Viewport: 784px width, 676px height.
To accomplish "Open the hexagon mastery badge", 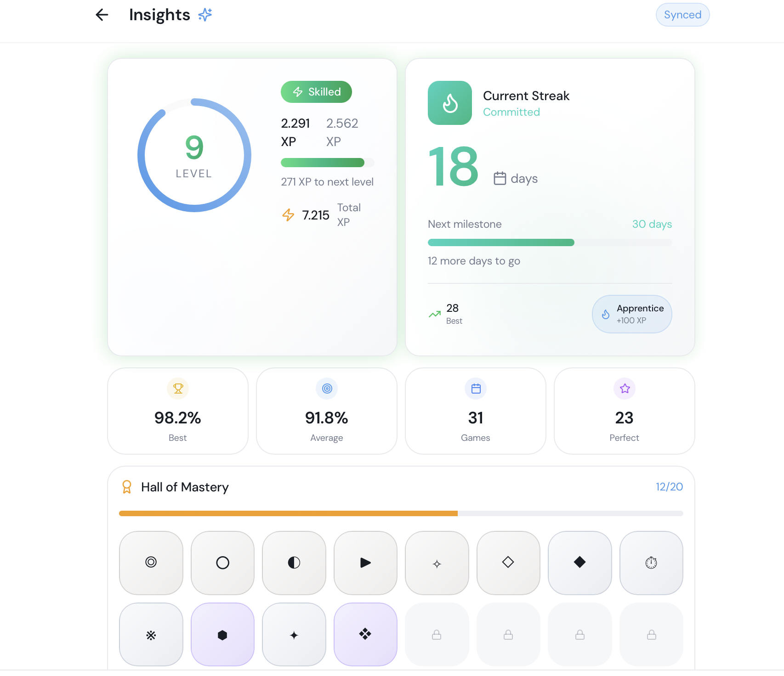I will click(222, 634).
